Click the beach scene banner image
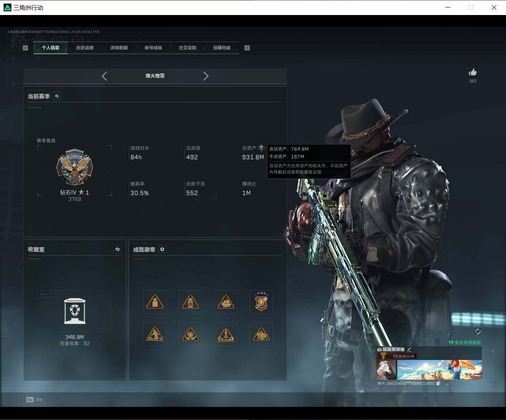Image resolution: width=506 pixels, height=420 pixels. [440, 369]
